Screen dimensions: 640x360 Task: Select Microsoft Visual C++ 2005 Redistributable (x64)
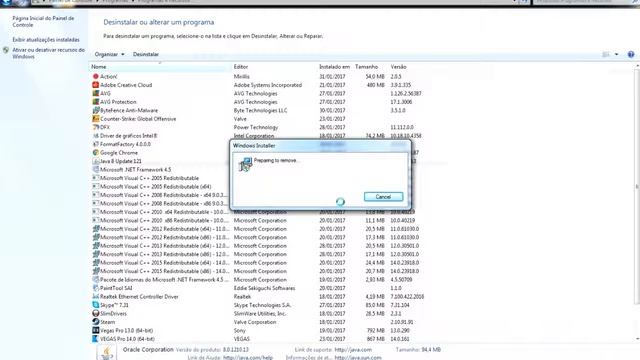tap(156, 187)
